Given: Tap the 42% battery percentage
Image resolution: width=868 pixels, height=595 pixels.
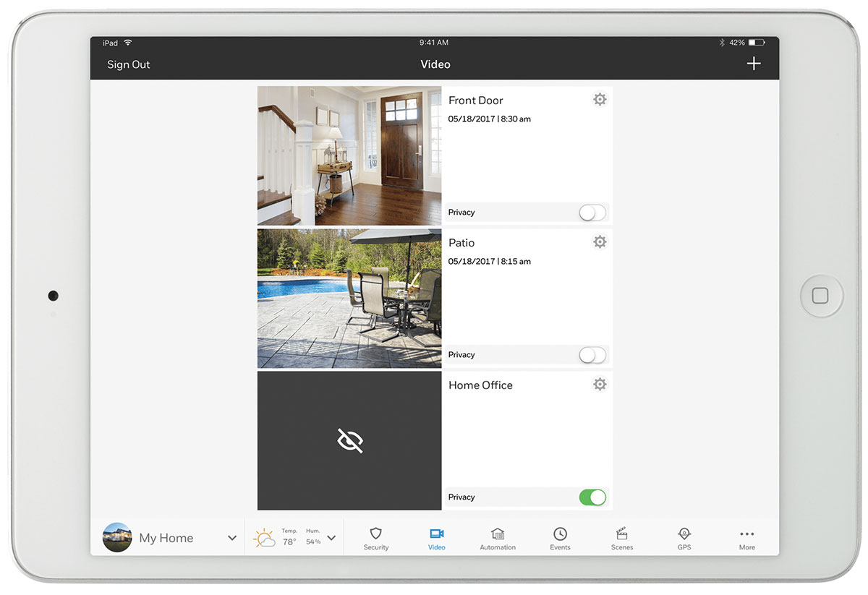Looking at the screenshot, I should (x=737, y=43).
